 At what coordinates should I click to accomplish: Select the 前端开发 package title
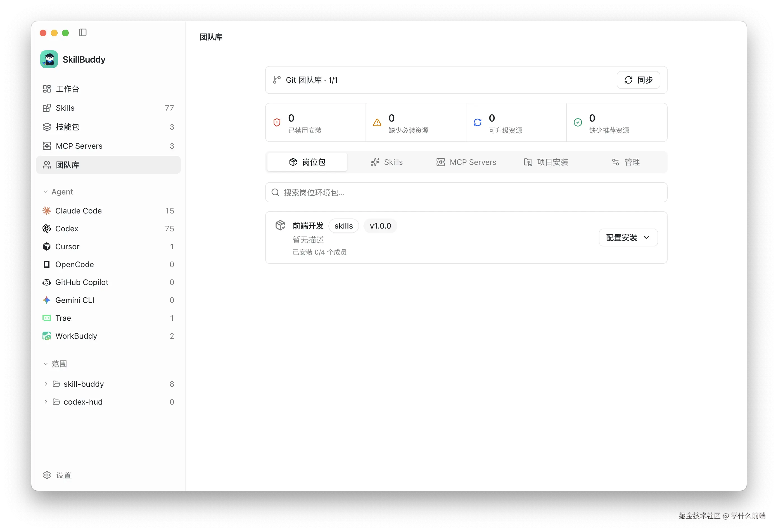click(x=308, y=226)
